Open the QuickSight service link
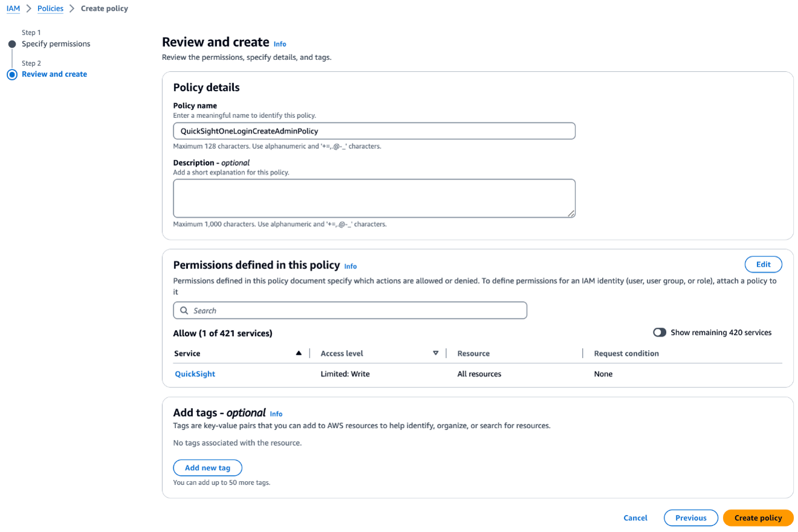 (x=195, y=374)
